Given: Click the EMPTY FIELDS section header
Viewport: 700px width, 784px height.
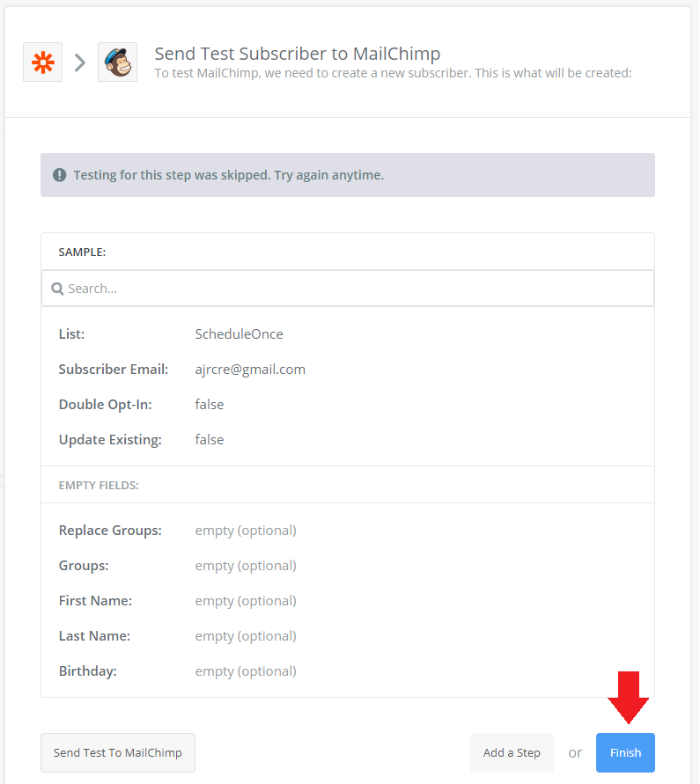Looking at the screenshot, I should tap(99, 485).
